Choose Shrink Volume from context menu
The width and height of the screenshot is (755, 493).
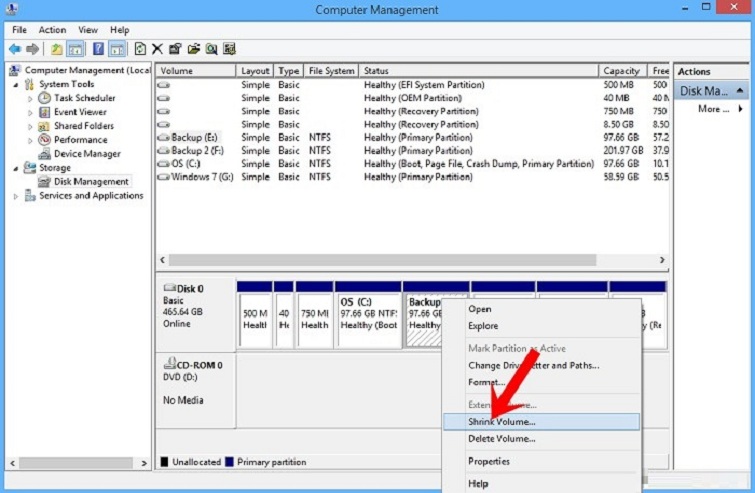coord(502,422)
